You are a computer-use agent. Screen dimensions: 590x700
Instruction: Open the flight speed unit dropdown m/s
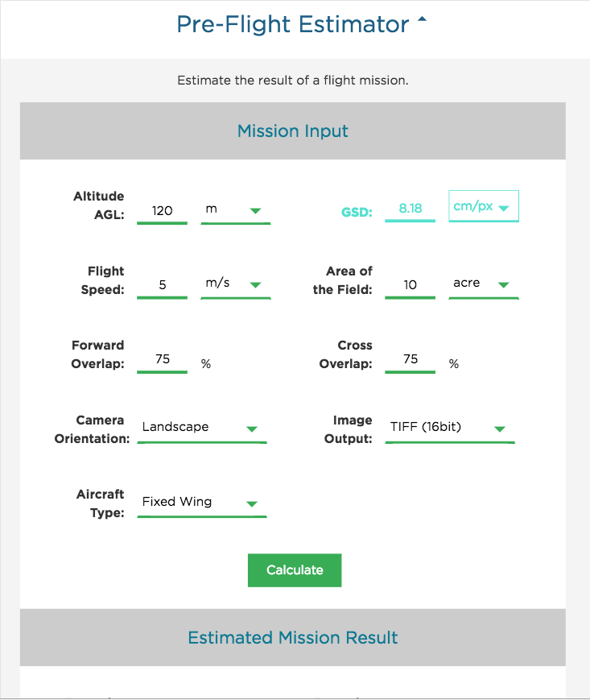pos(236,284)
